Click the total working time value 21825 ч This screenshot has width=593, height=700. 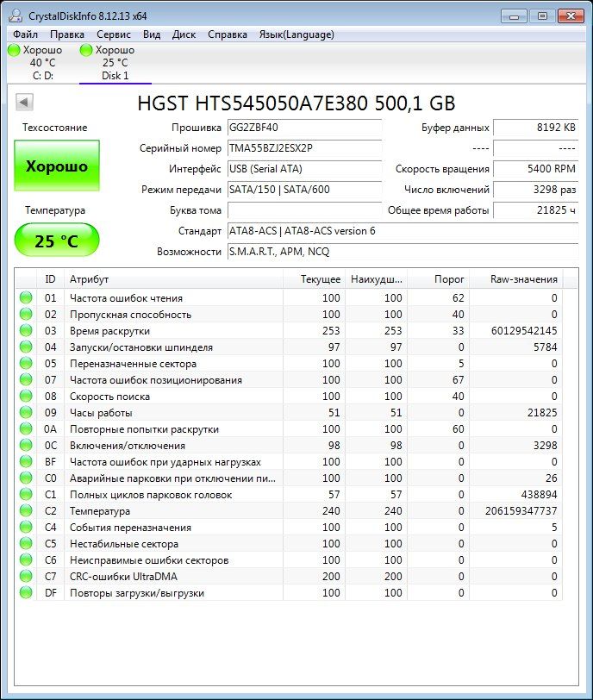coord(535,209)
